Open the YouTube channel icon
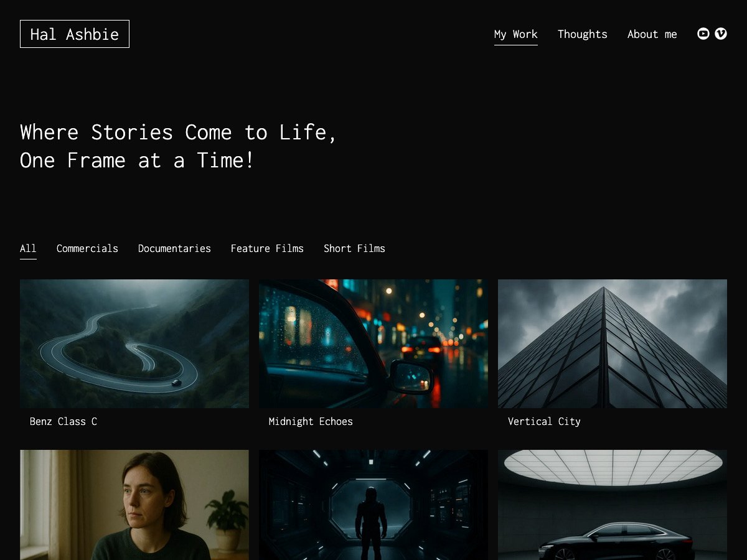 click(x=703, y=34)
